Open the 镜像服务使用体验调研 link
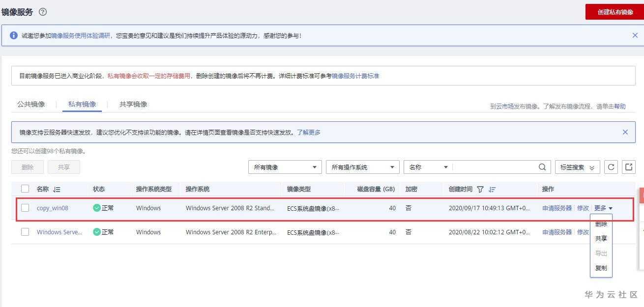This screenshot has width=644, height=307. 81,36
